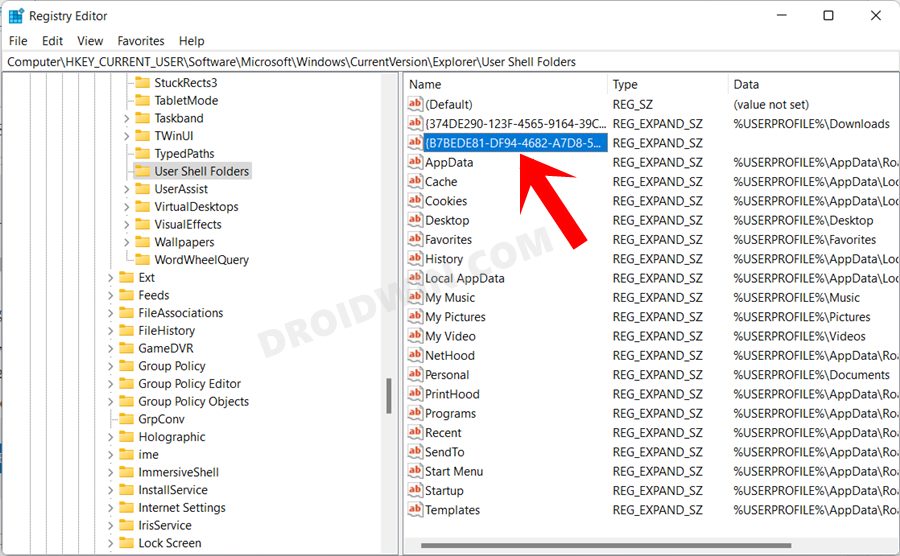The image size is (900, 556).
Task: Select the Lock Screen key
Action: tap(169, 543)
